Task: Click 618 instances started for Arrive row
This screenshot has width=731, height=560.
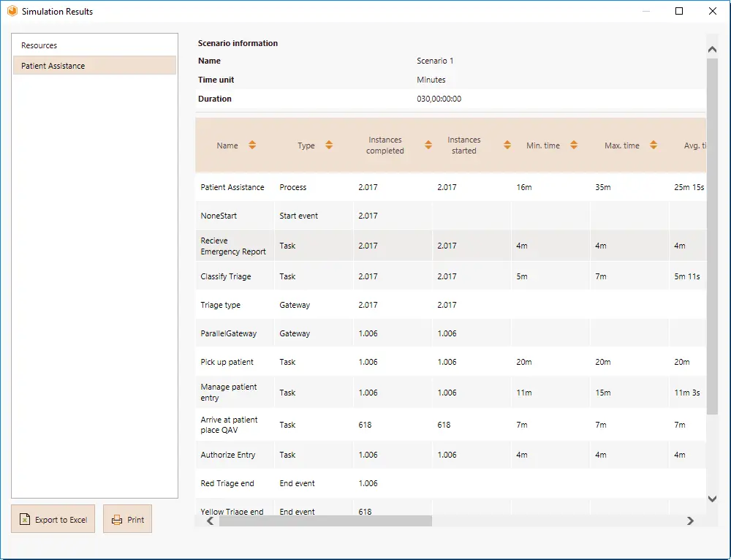Action: [444, 425]
